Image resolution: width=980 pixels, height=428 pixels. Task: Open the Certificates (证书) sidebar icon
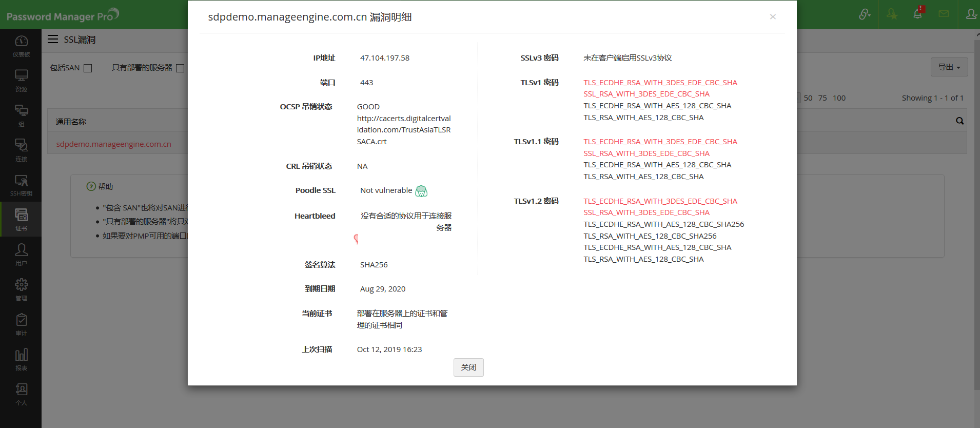[21, 220]
